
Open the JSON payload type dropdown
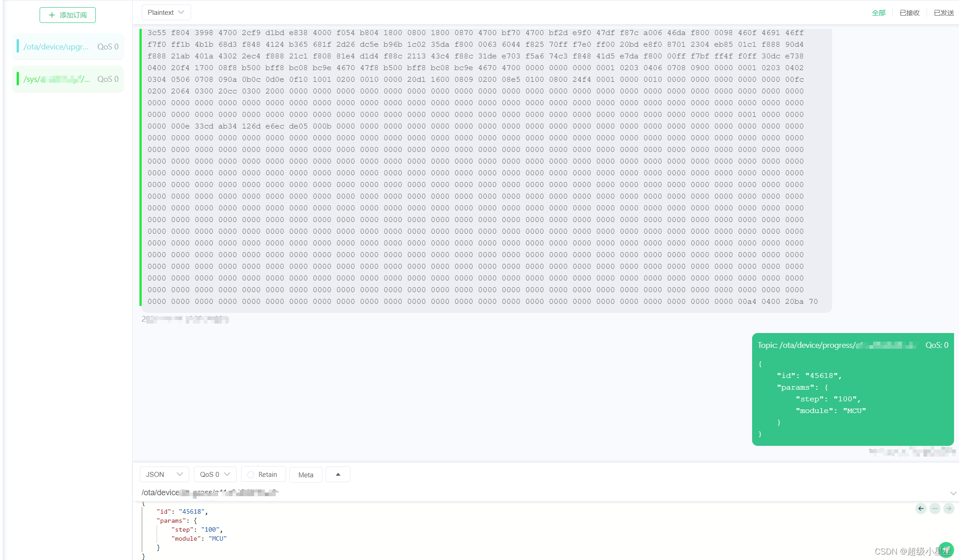pyautogui.click(x=164, y=475)
